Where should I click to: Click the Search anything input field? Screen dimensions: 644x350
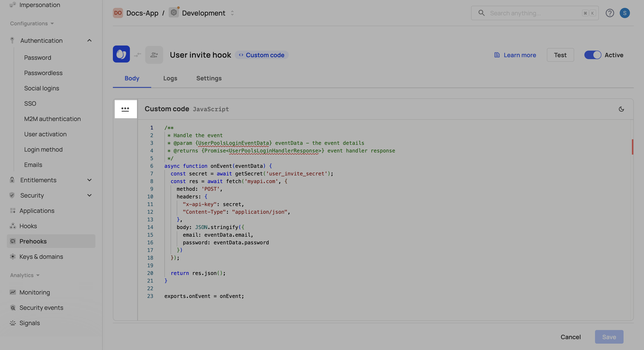coord(532,13)
